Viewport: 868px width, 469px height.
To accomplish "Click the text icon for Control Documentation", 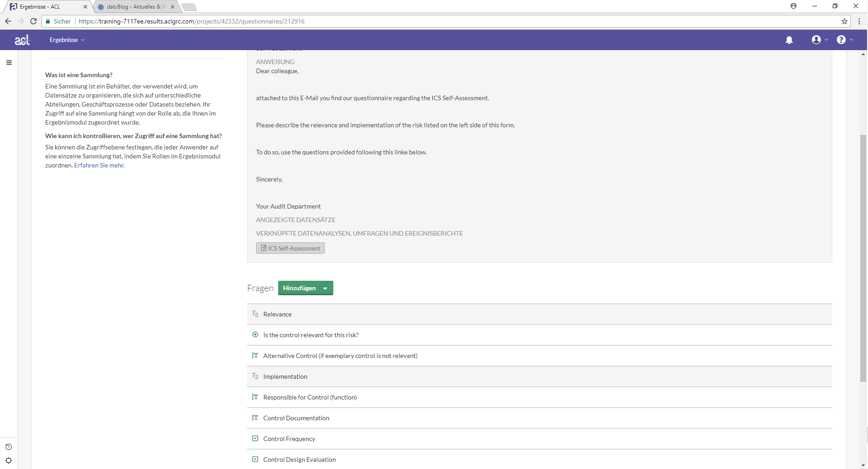I will (255, 418).
